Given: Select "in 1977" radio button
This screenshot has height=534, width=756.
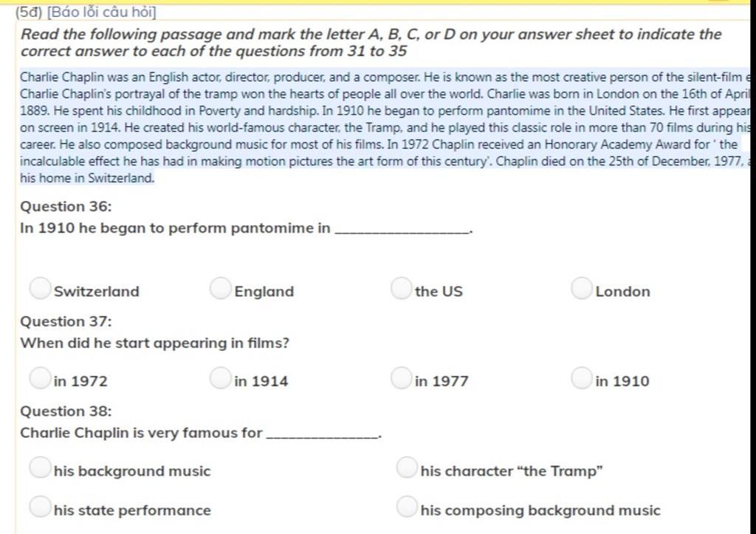Looking at the screenshot, I should 401,377.
